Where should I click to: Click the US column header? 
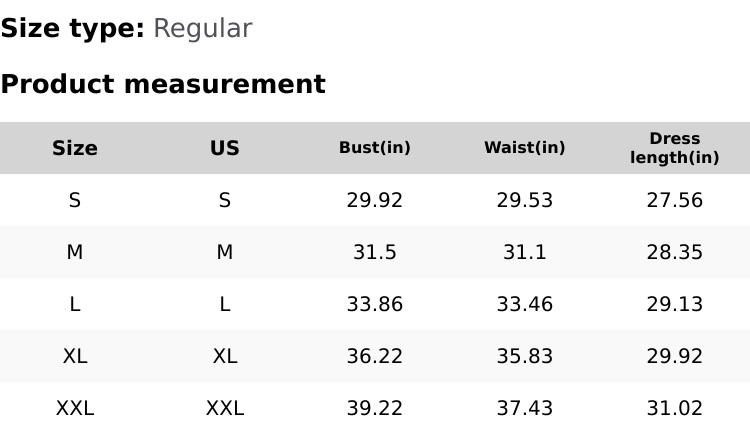click(225, 148)
